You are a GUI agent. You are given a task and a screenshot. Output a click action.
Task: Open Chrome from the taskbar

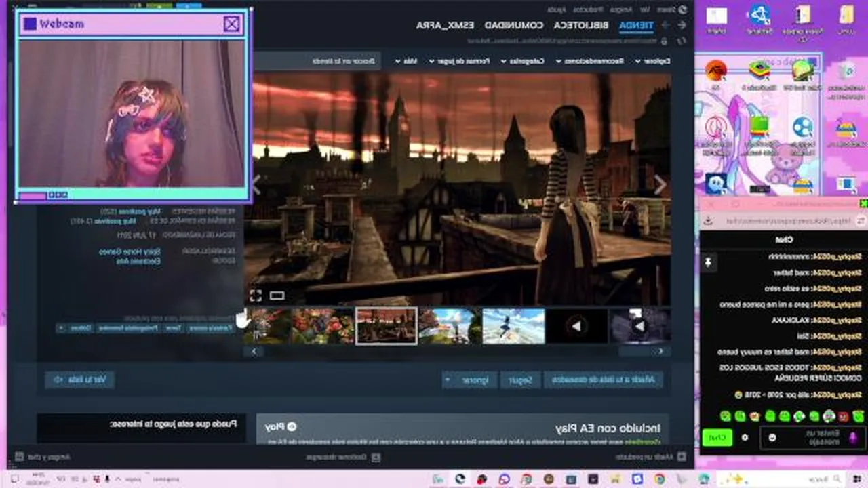(660, 479)
